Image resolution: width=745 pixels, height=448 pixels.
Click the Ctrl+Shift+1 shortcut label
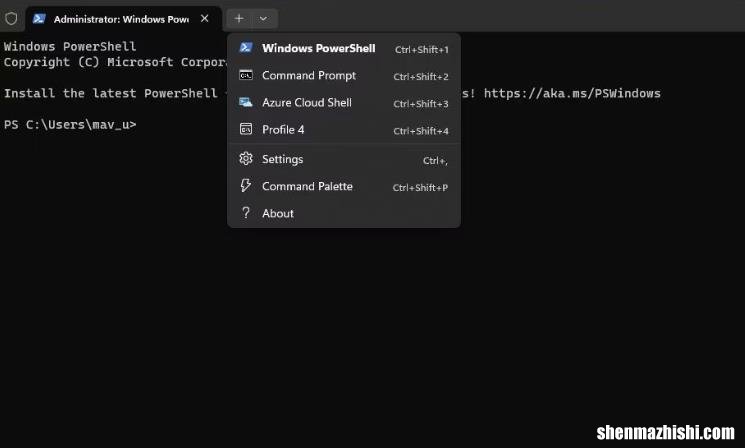[421, 49]
